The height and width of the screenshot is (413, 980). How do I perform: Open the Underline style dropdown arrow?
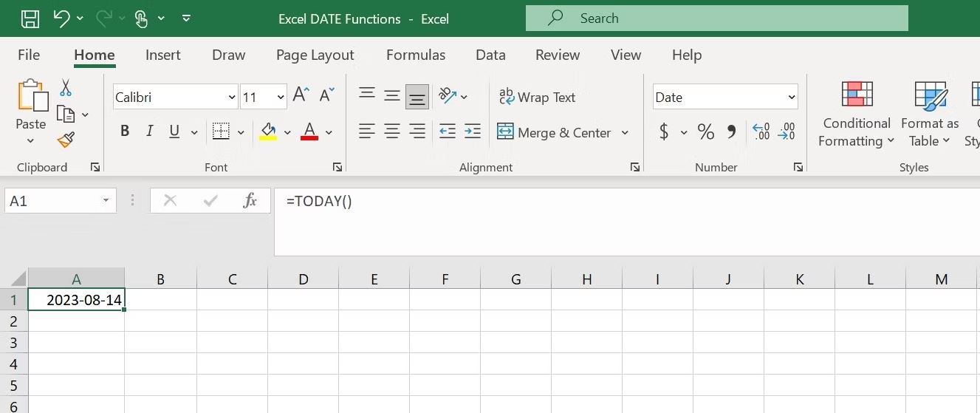[194, 133]
